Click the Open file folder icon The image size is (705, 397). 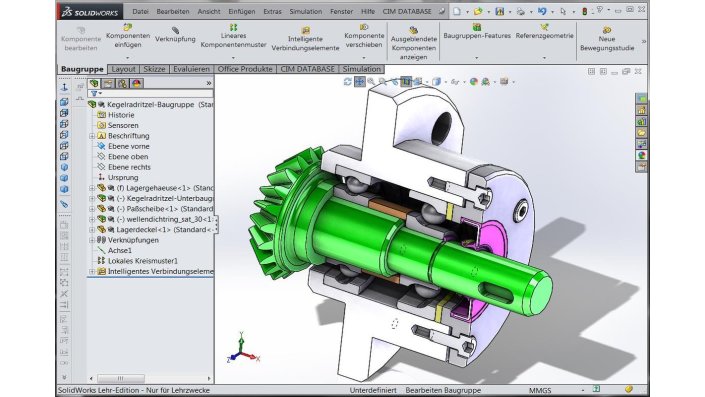478,11
